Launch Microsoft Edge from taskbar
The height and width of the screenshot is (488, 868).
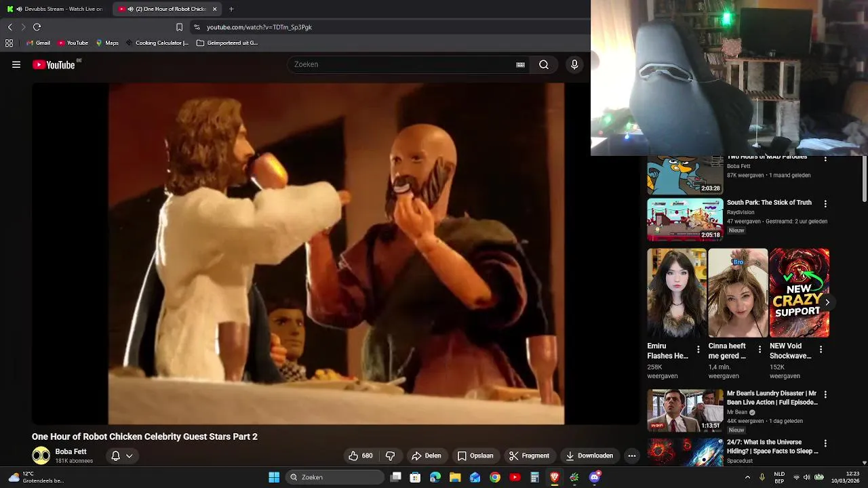point(435,477)
